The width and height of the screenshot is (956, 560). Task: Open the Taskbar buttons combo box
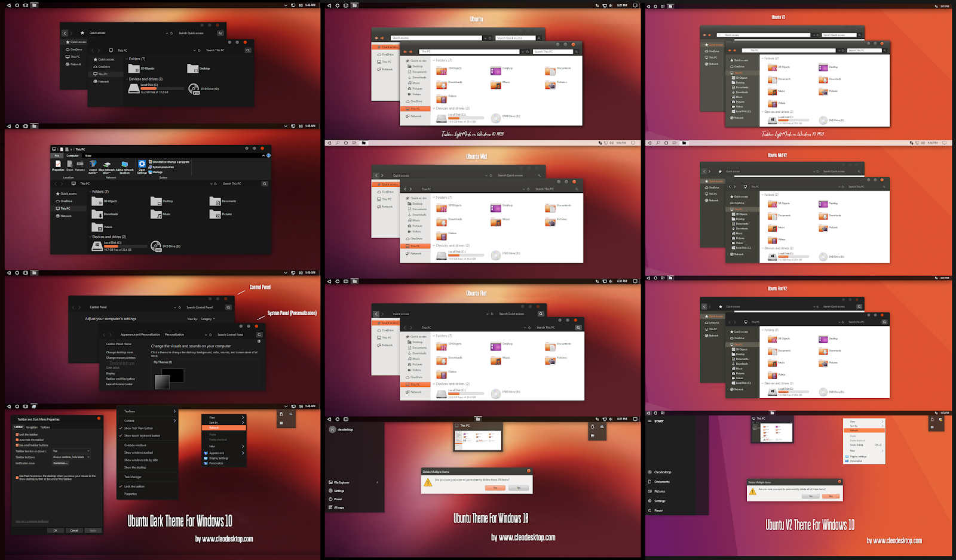(72, 457)
